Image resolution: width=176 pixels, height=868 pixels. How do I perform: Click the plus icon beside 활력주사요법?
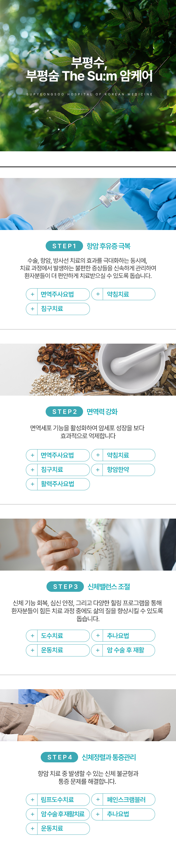32,484
